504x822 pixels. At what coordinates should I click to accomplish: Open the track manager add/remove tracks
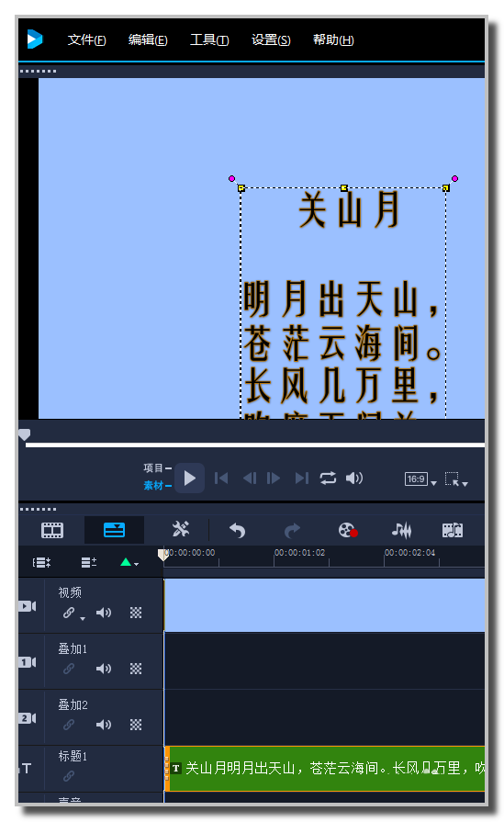coord(89,562)
